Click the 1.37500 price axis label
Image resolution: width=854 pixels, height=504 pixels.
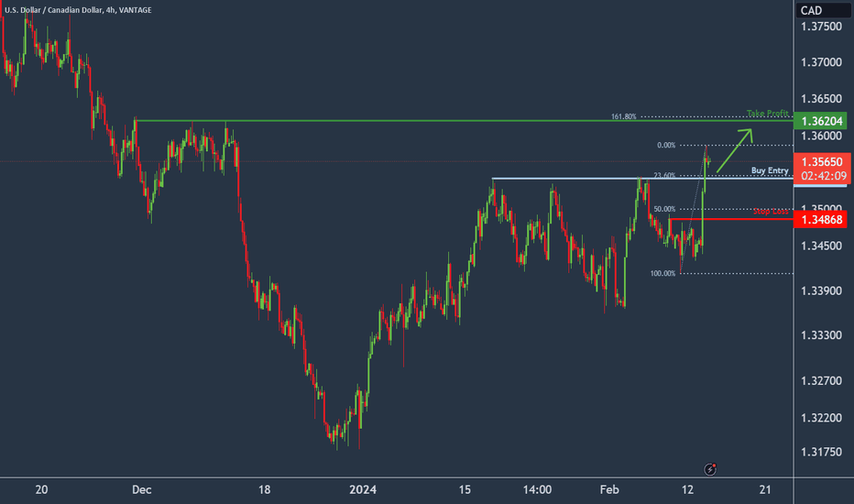coord(821,27)
